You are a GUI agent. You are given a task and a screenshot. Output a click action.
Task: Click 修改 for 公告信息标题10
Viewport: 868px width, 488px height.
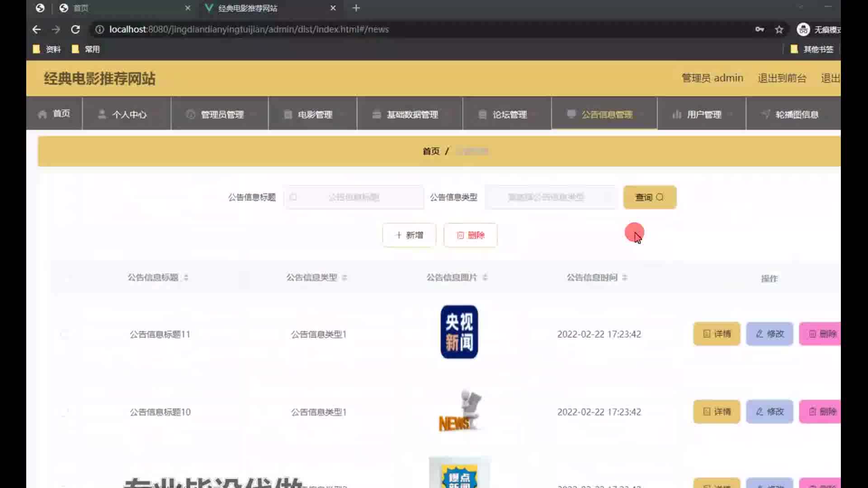coord(769,412)
